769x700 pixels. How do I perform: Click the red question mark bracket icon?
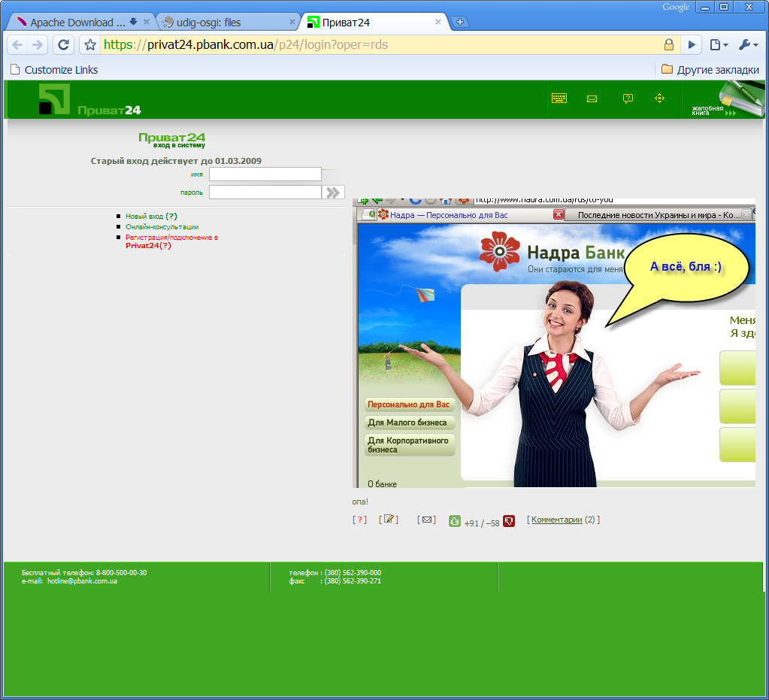(x=359, y=520)
